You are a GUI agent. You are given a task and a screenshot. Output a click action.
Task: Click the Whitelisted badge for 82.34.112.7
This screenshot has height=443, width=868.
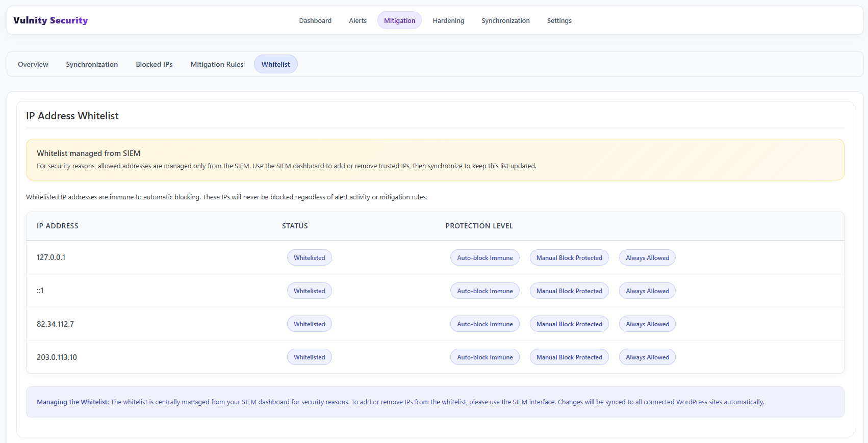(x=309, y=324)
